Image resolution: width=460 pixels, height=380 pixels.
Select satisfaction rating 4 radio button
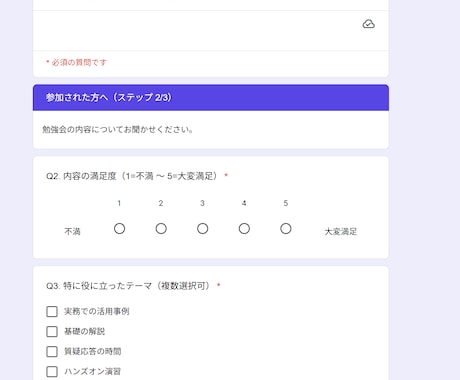pyautogui.click(x=244, y=229)
